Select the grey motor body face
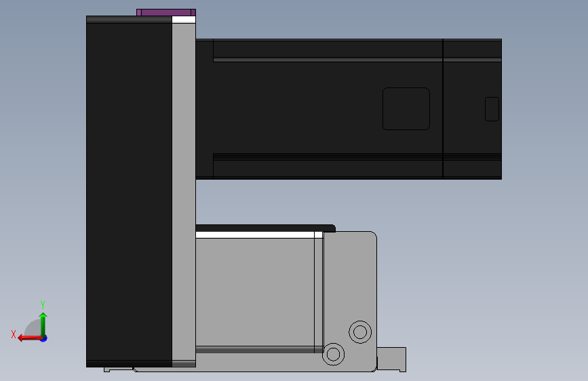 coord(255,292)
